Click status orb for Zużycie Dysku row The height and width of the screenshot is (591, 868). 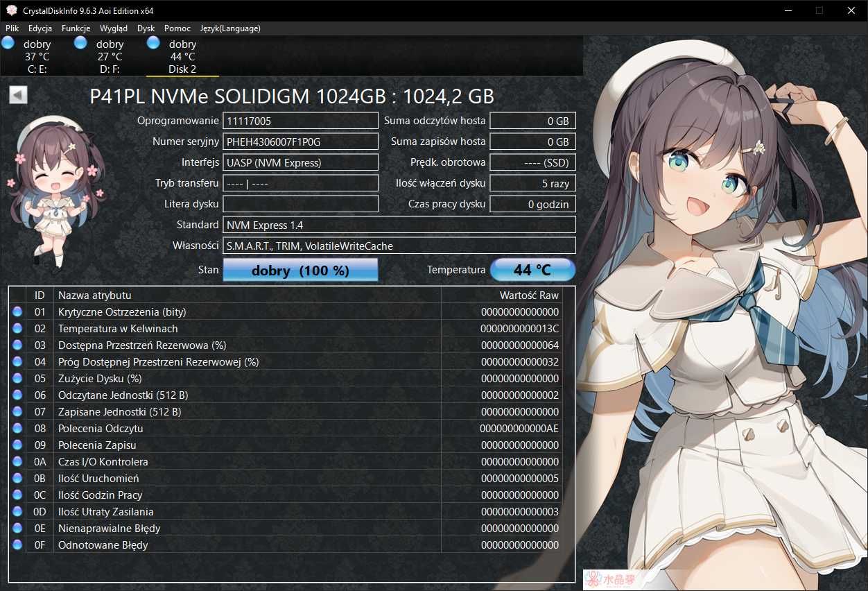coord(17,378)
